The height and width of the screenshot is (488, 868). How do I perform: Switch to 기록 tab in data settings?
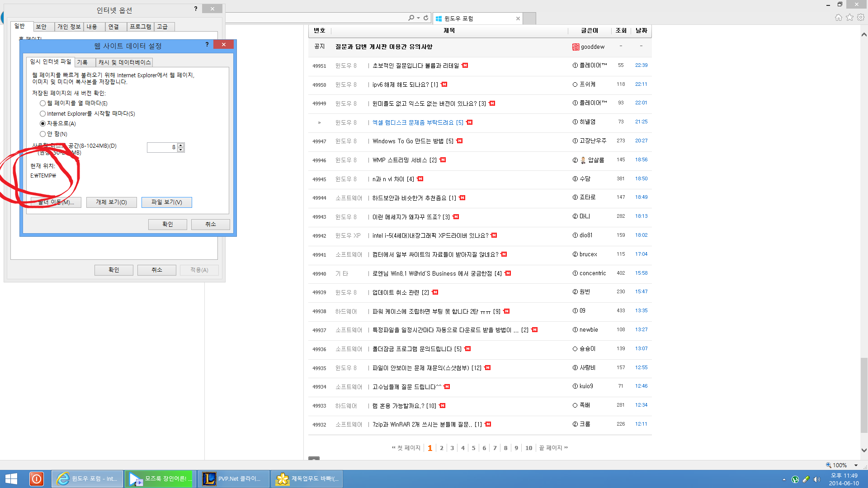(x=85, y=62)
